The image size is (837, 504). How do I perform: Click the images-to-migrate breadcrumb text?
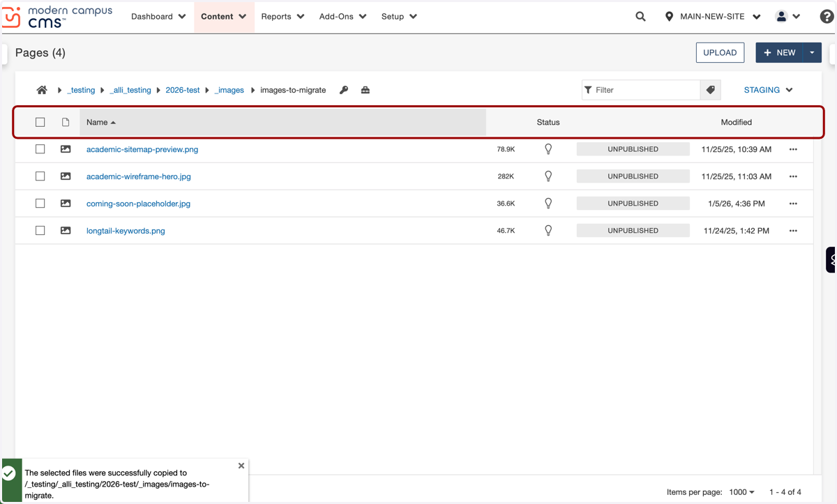(293, 90)
